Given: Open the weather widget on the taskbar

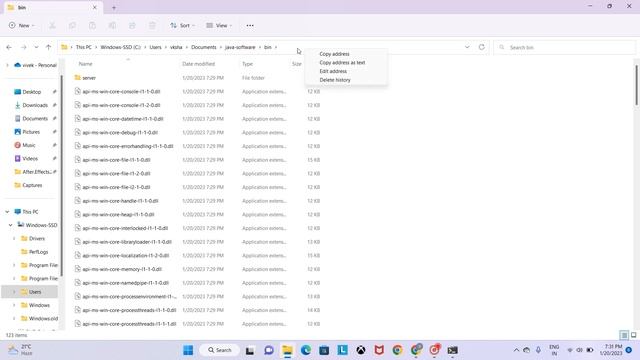Looking at the screenshot, I should coord(20,350).
